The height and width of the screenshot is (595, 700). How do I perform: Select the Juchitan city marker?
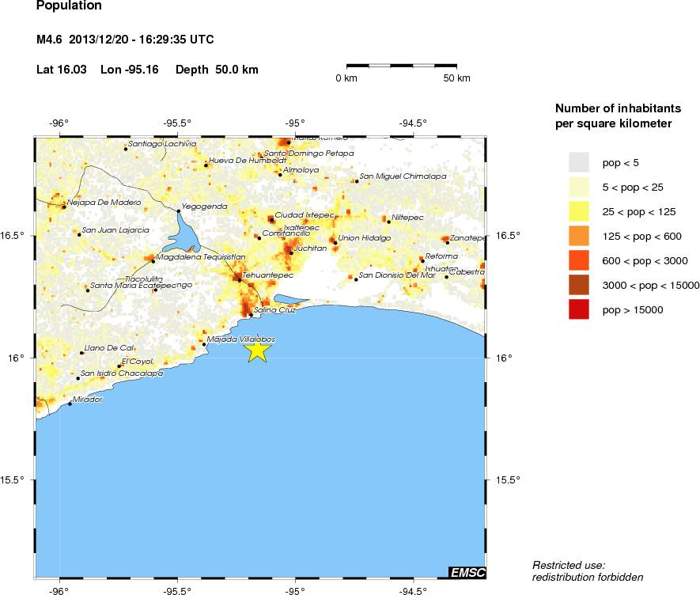point(290,253)
